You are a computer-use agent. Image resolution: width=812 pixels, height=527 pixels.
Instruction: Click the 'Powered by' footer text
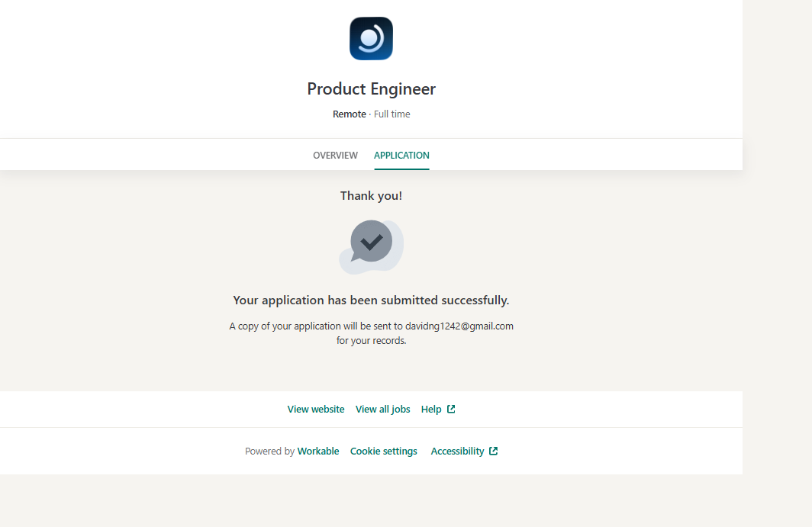[269, 451]
